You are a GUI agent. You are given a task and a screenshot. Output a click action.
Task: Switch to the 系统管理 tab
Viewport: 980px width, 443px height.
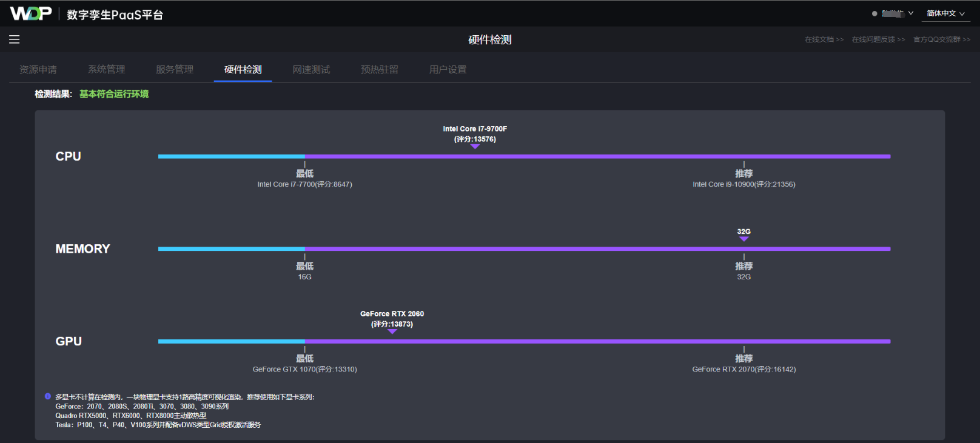107,70
